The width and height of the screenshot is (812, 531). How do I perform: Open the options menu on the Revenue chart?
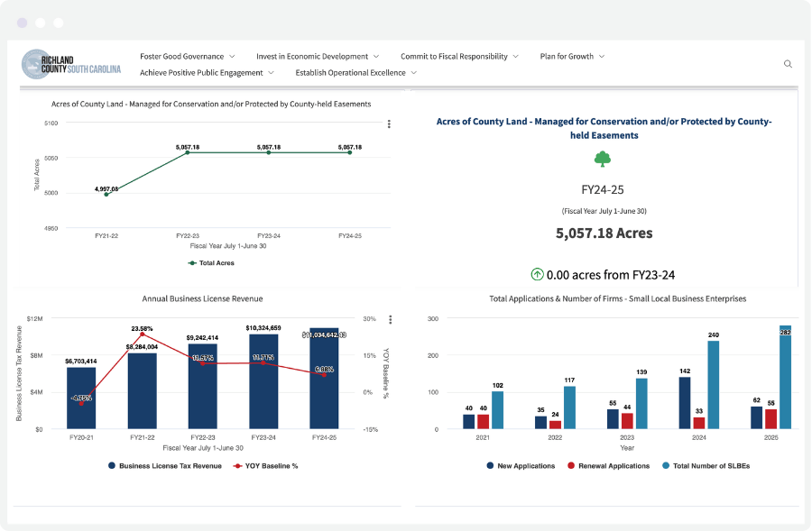(389, 319)
